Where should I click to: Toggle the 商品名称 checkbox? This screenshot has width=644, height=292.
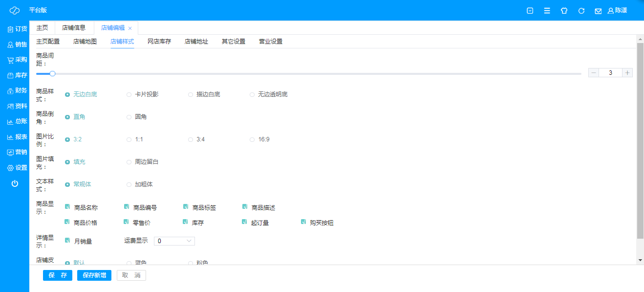point(67,207)
